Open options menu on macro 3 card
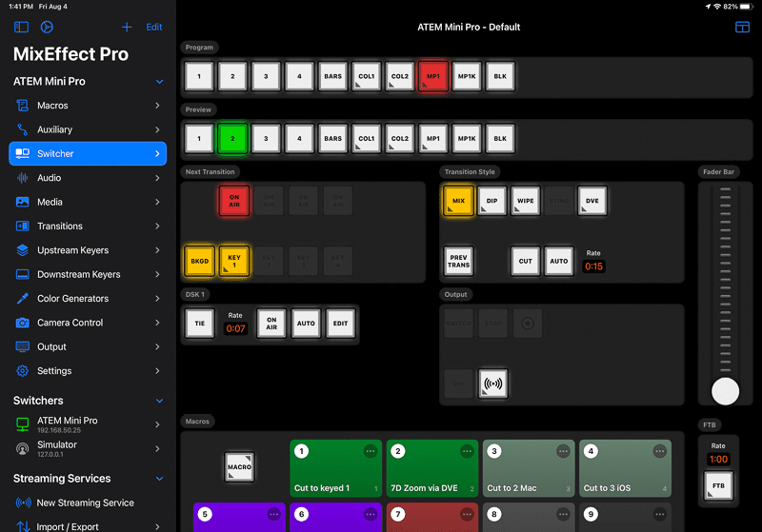 [563, 451]
